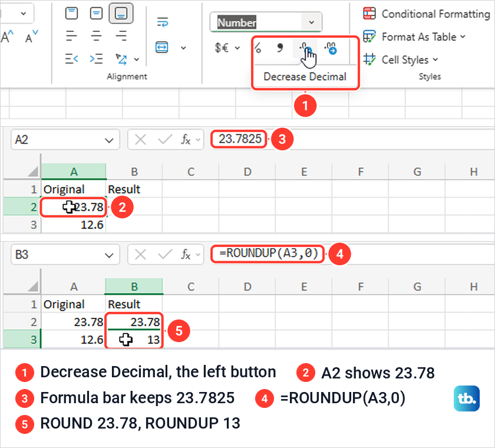Screen dimensions: 495x448
Task: Click cell B2 showing 23.78 under Result
Action: (x=134, y=322)
